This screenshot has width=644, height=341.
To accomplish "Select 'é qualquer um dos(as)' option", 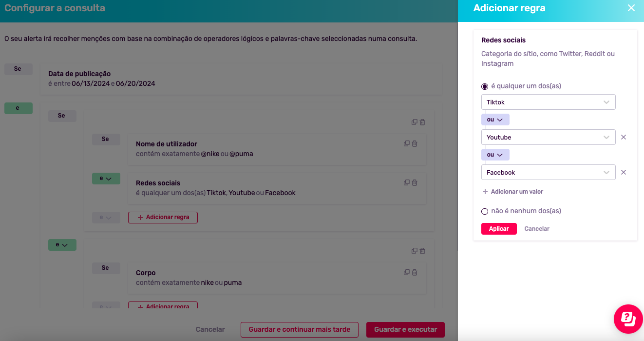I will [485, 86].
